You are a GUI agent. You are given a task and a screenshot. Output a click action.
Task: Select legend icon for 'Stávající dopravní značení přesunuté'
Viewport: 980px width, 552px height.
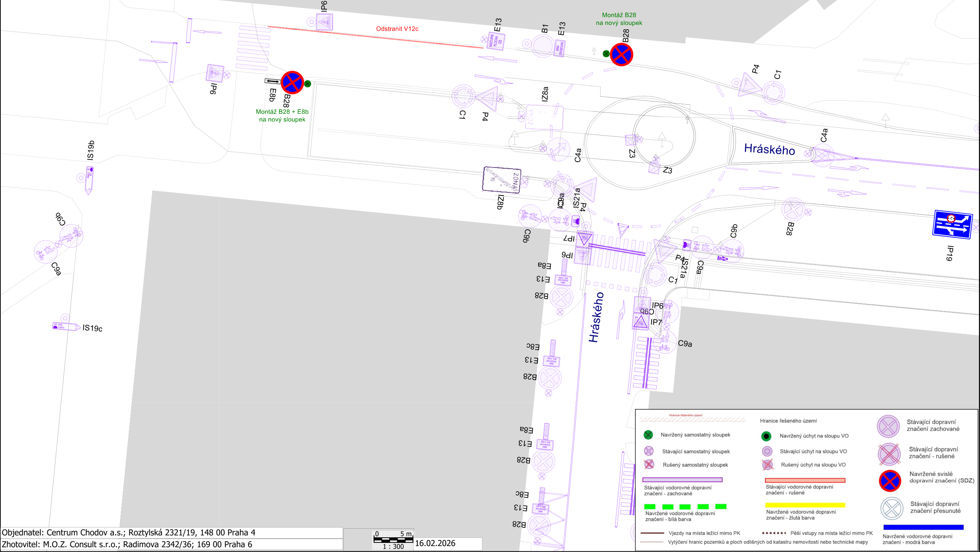[x=892, y=509]
